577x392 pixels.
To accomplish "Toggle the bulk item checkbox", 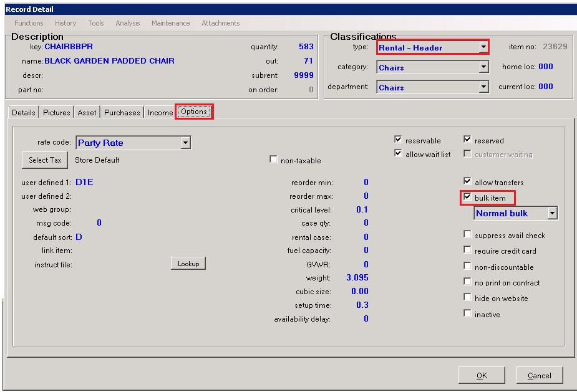I will [x=467, y=198].
